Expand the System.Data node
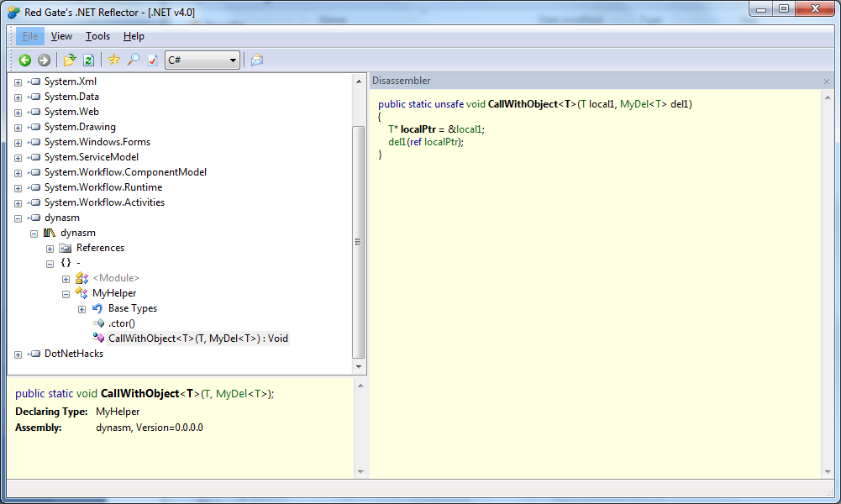 click(18, 97)
